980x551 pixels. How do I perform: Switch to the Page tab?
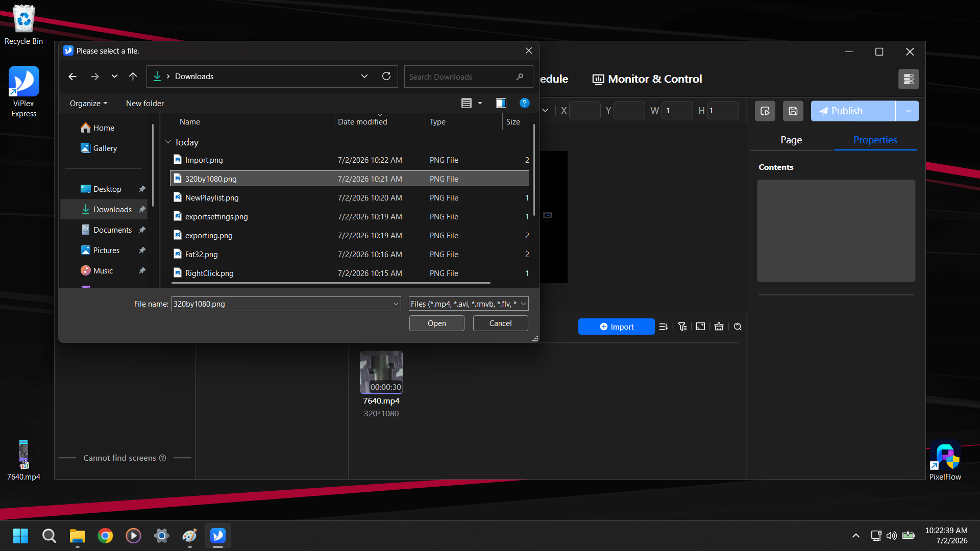click(x=791, y=140)
